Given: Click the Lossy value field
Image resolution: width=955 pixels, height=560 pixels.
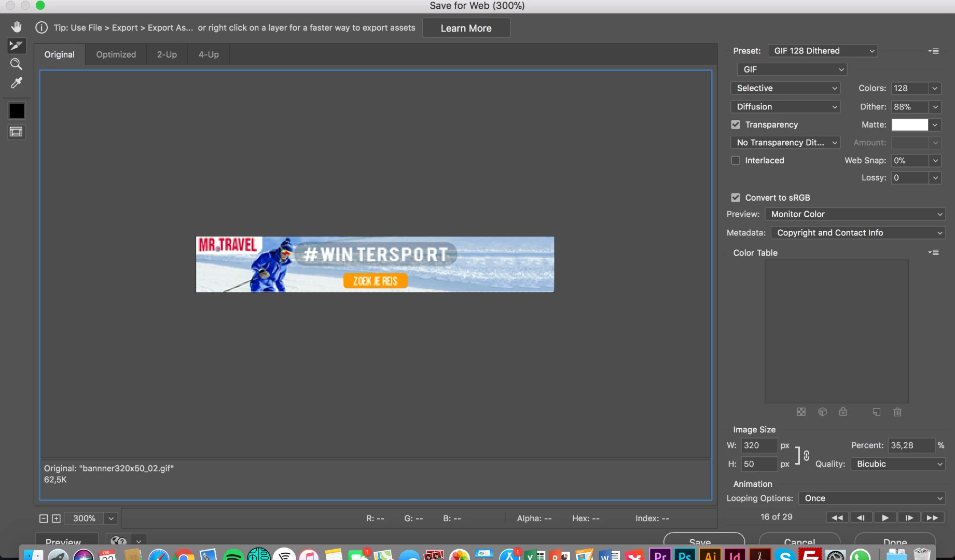Looking at the screenshot, I should coord(910,178).
